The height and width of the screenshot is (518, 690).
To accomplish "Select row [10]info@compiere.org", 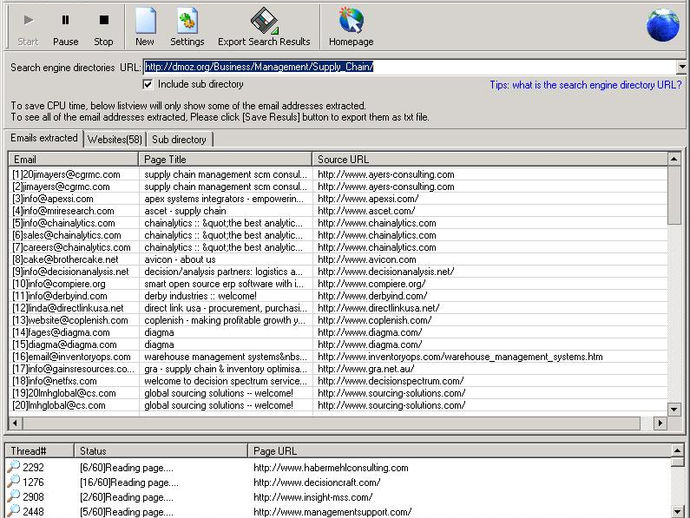I will click(338, 284).
